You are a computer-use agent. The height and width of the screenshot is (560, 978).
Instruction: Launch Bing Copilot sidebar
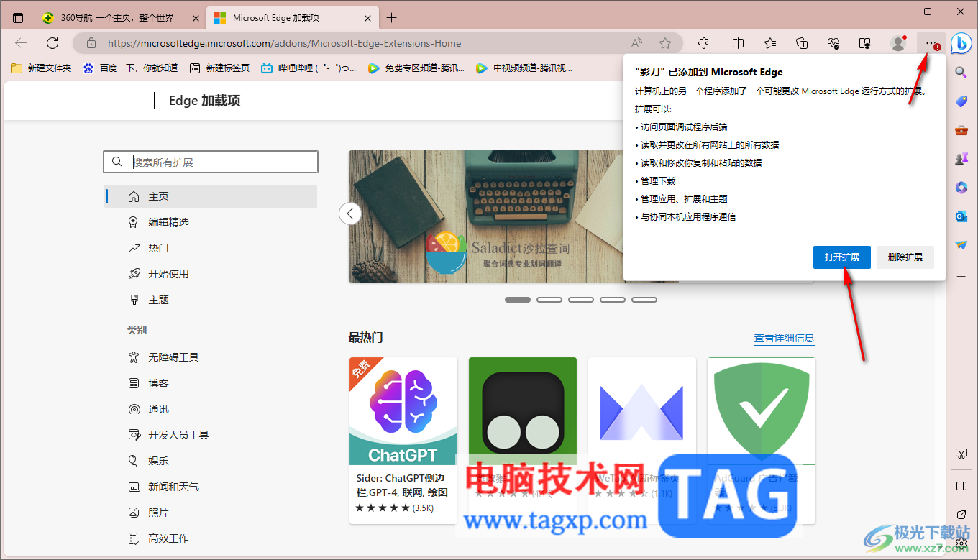point(961,43)
